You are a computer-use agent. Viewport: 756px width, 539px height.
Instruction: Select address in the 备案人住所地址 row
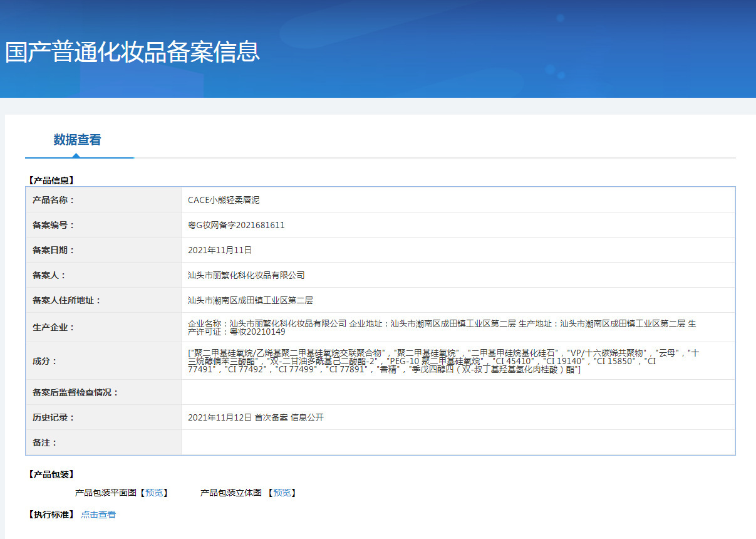[x=251, y=300]
